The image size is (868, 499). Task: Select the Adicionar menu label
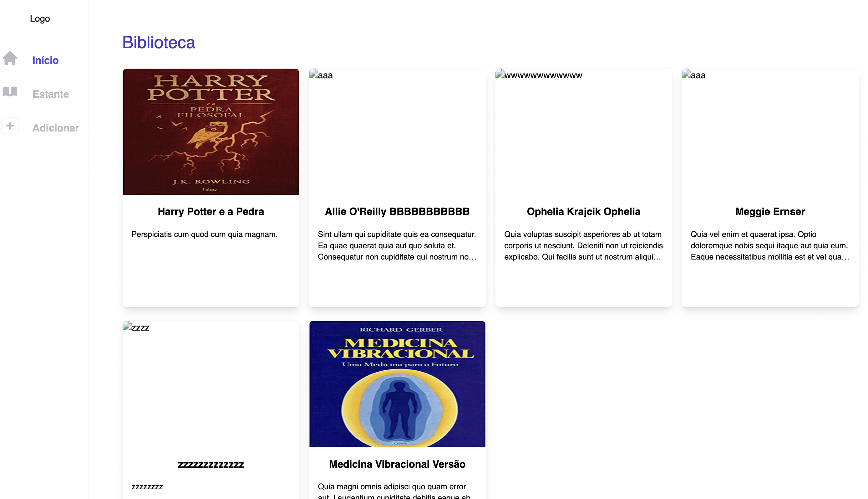pos(55,128)
